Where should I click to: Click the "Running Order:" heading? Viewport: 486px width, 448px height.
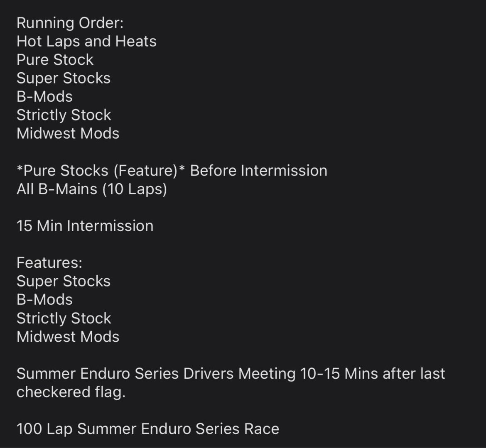tap(70, 23)
